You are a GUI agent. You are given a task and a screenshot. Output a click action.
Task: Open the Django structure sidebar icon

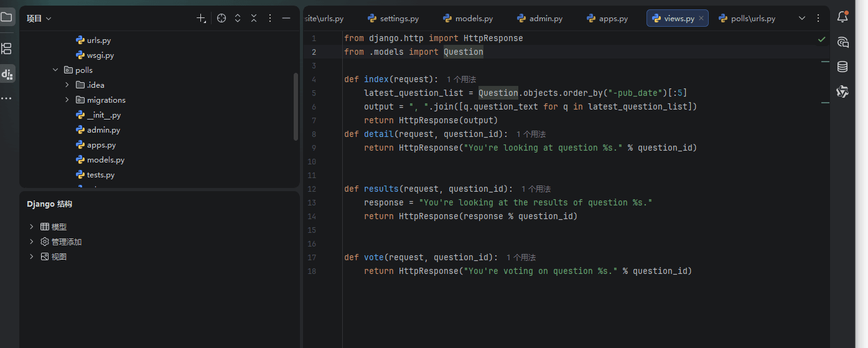click(x=7, y=74)
